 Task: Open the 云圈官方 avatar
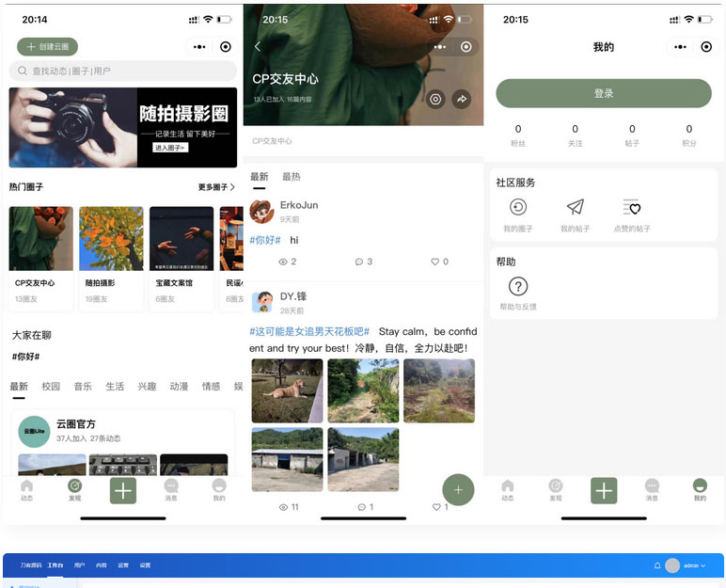(x=34, y=431)
